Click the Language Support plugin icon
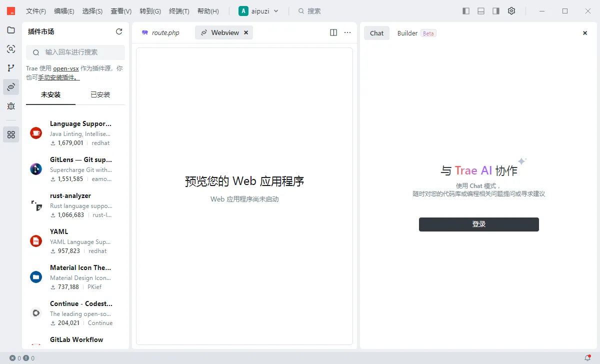This screenshot has height=364, width=600. [x=36, y=133]
